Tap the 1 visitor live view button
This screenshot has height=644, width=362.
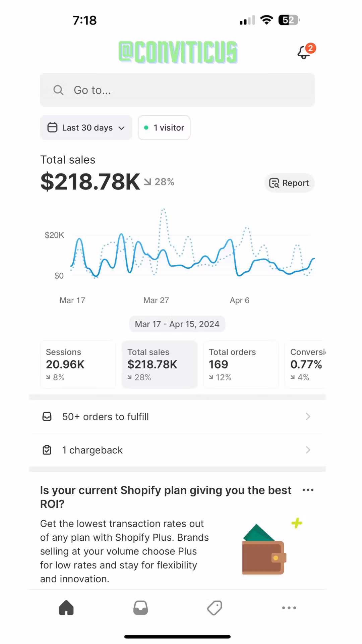164,127
